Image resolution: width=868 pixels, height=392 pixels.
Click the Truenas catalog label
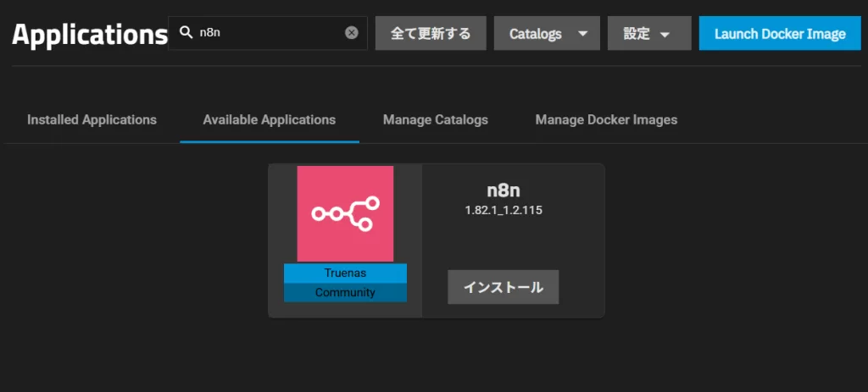pos(346,273)
